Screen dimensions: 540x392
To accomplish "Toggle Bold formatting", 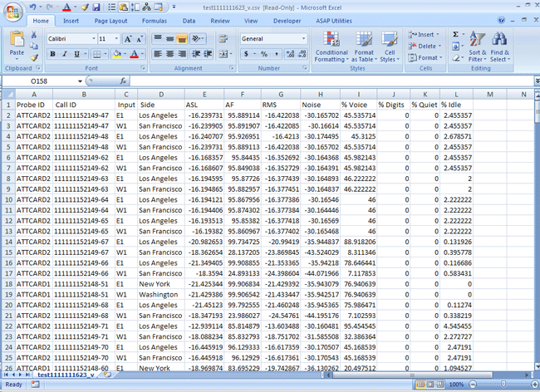I will [x=52, y=54].
